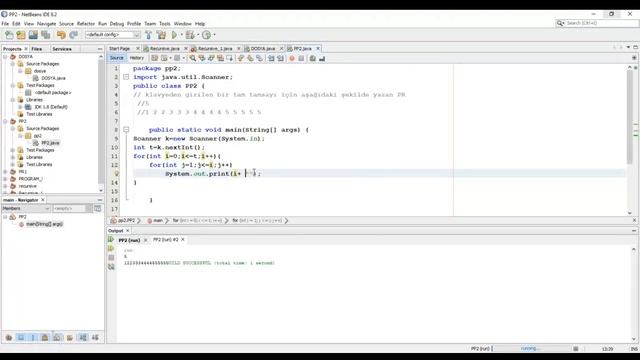This screenshot has width=640, height=360.
Task: Click the Start Macro Recording red icon
Action: [292, 58]
